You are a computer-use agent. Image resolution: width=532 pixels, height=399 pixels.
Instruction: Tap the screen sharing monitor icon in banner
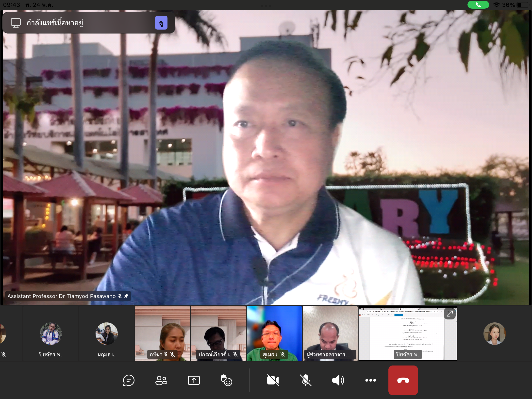pyautogui.click(x=16, y=23)
